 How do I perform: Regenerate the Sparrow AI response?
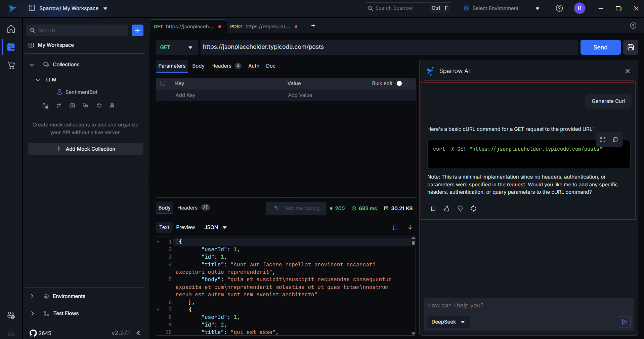point(473,209)
